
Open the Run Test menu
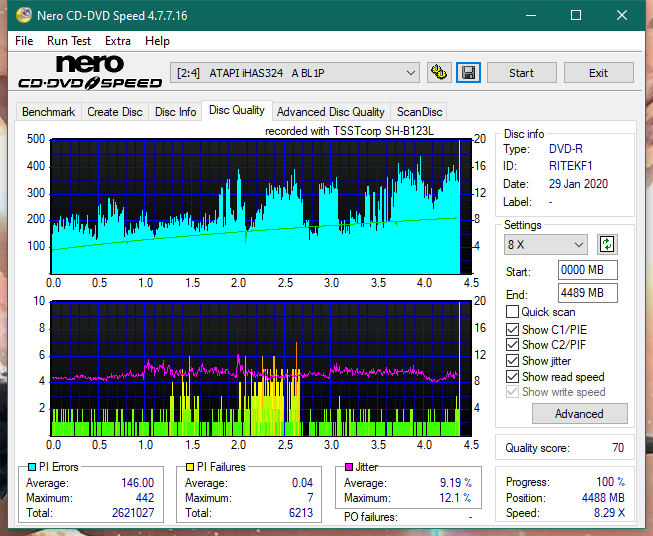point(69,41)
